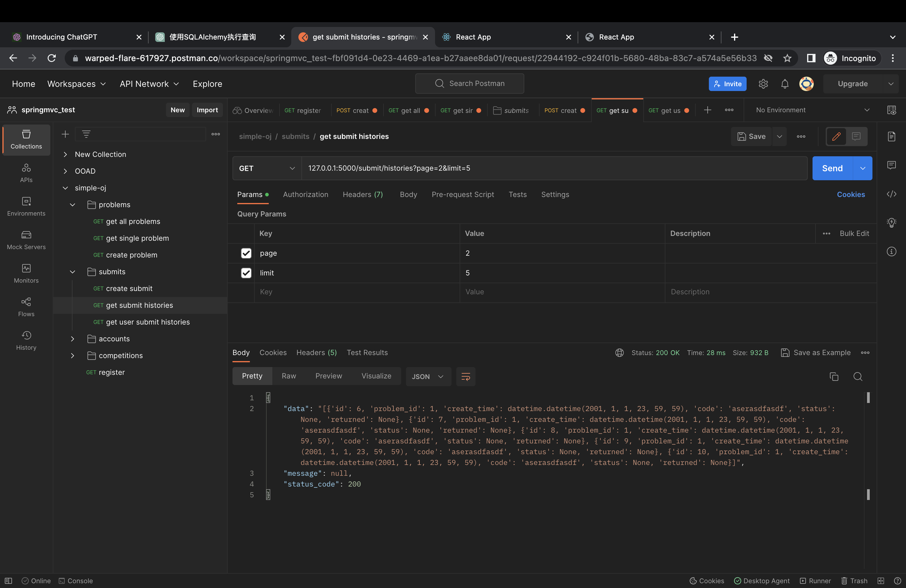Screen dimensions: 906x588
Task: Open the Send button dropdown arrow
Action: [863, 168]
